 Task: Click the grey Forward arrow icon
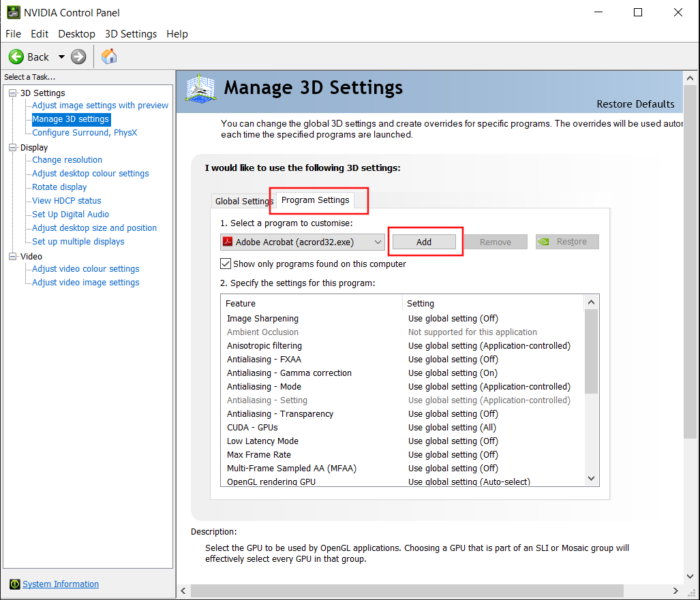pyautogui.click(x=78, y=57)
